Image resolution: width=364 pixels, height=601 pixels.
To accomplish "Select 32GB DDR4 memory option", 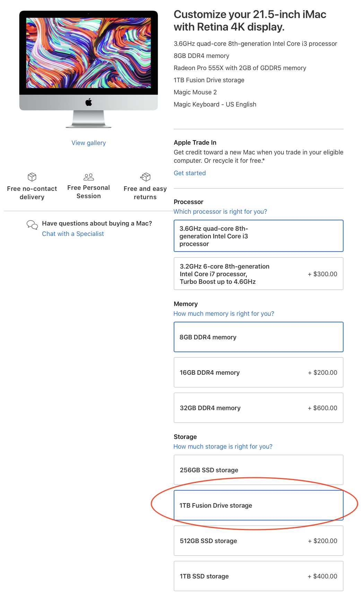I will [x=259, y=408].
